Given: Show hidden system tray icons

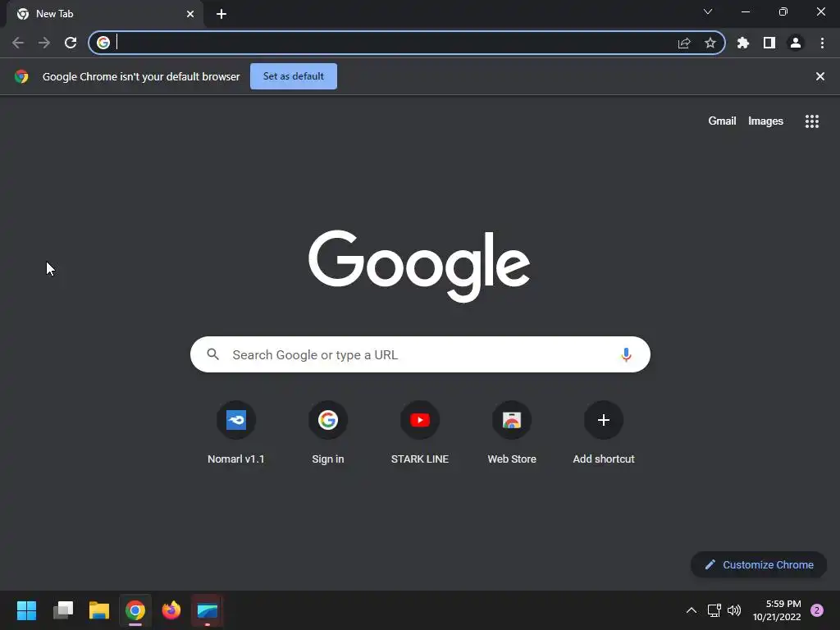Looking at the screenshot, I should [692, 610].
